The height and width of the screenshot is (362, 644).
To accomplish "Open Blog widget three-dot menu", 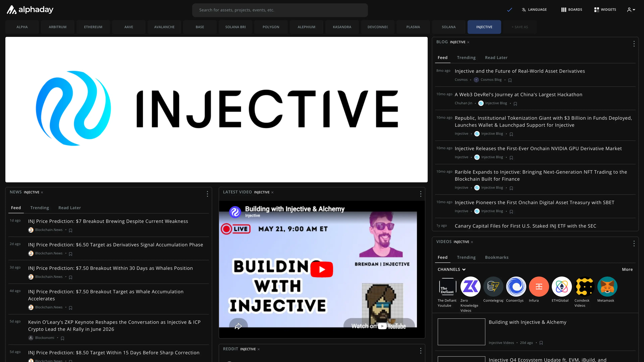I will tap(634, 44).
